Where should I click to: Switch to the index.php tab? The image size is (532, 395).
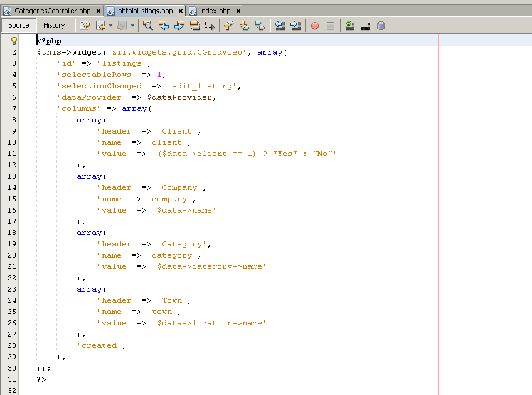click(x=215, y=11)
